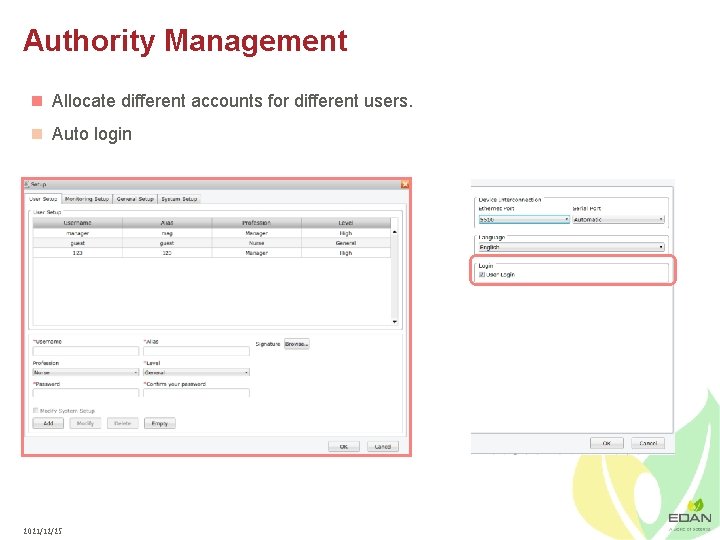Open the User Setup tab
The height and width of the screenshot is (540, 720).
(x=43, y=199)
